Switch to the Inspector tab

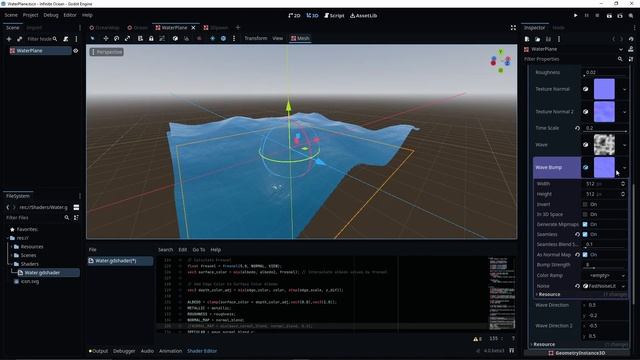click(x=535, y=27)
